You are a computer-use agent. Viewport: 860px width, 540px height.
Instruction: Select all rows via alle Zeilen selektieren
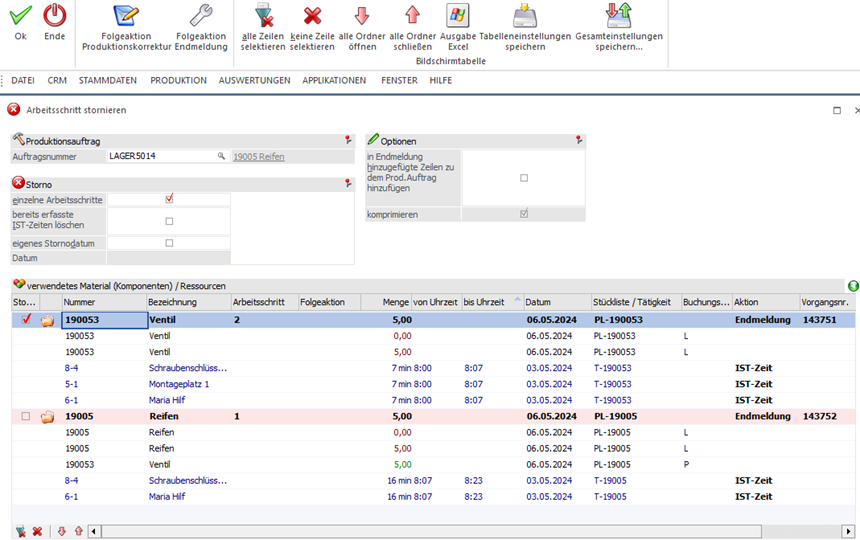tap(264, 16)
